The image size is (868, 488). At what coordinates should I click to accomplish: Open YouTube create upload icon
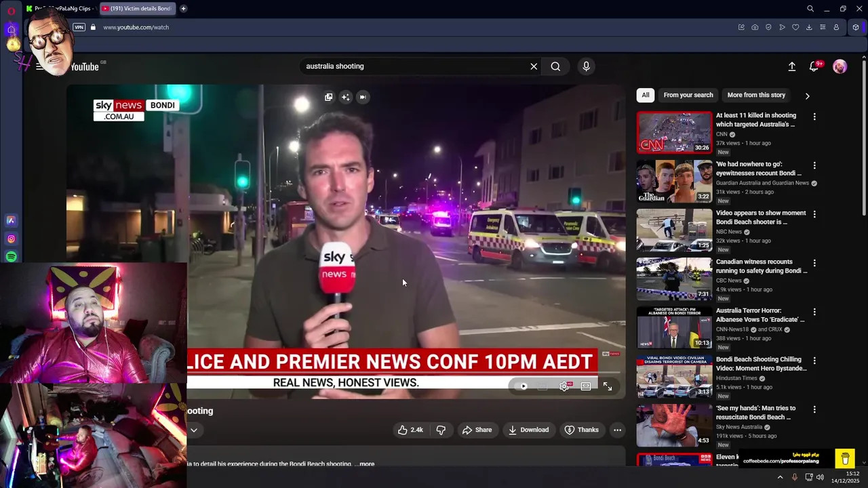[791, 66]
